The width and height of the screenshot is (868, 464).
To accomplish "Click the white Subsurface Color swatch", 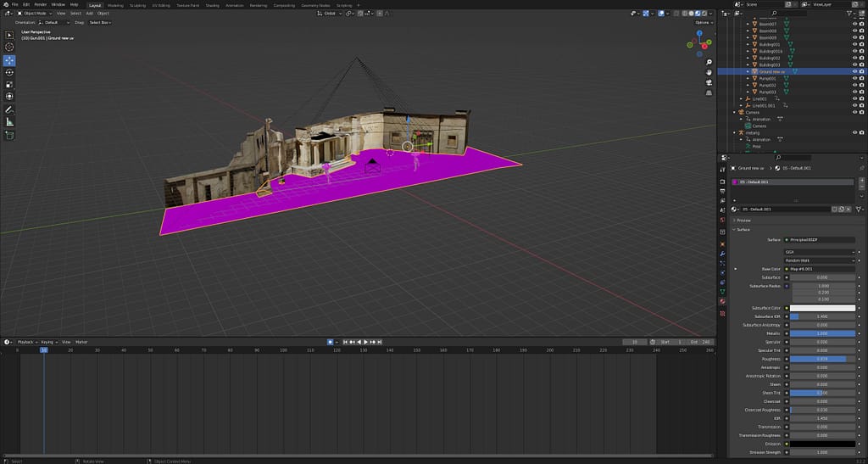I will pos(821,308).
